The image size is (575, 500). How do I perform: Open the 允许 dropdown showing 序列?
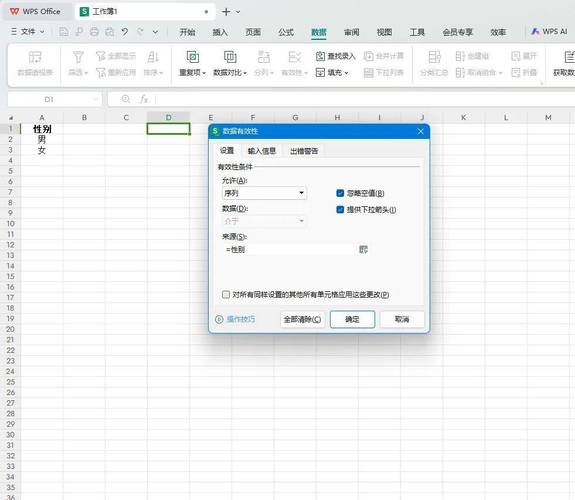(264, 193)
